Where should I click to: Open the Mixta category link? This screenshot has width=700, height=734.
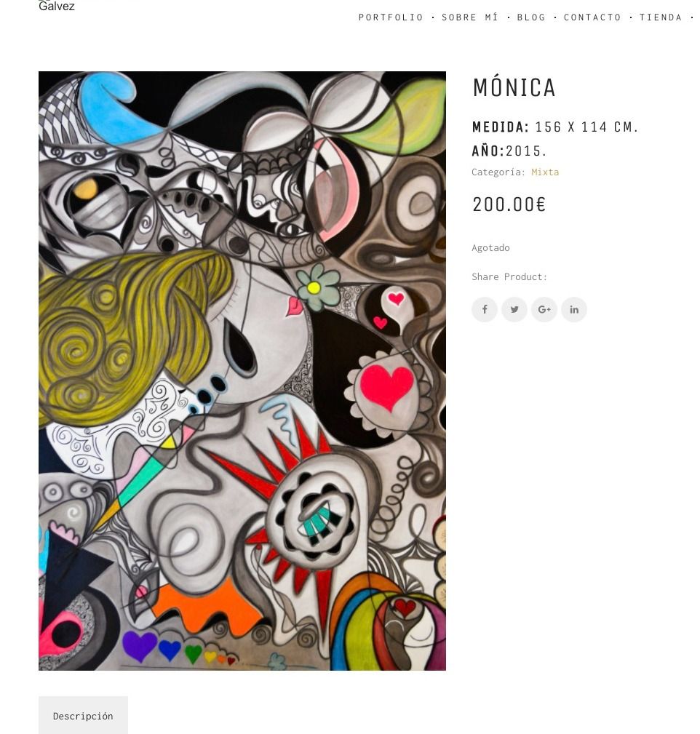[545, 172]
